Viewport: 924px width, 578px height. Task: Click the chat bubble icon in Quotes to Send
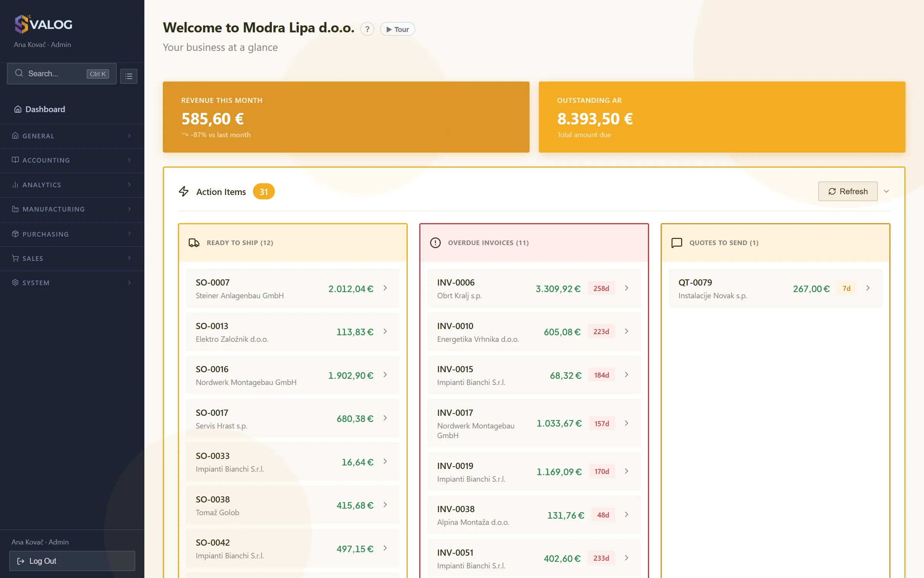click(x=677, y=243)
